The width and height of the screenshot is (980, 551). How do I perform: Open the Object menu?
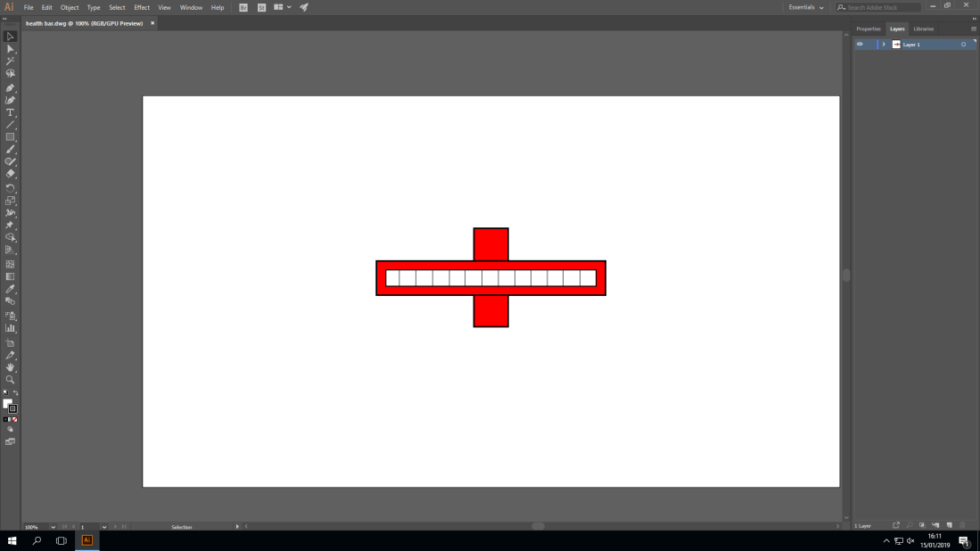[x=70, y=7]
